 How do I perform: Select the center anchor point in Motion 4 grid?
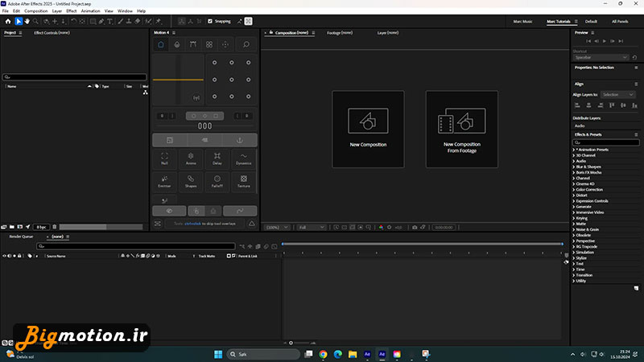(x=231, y=80)
